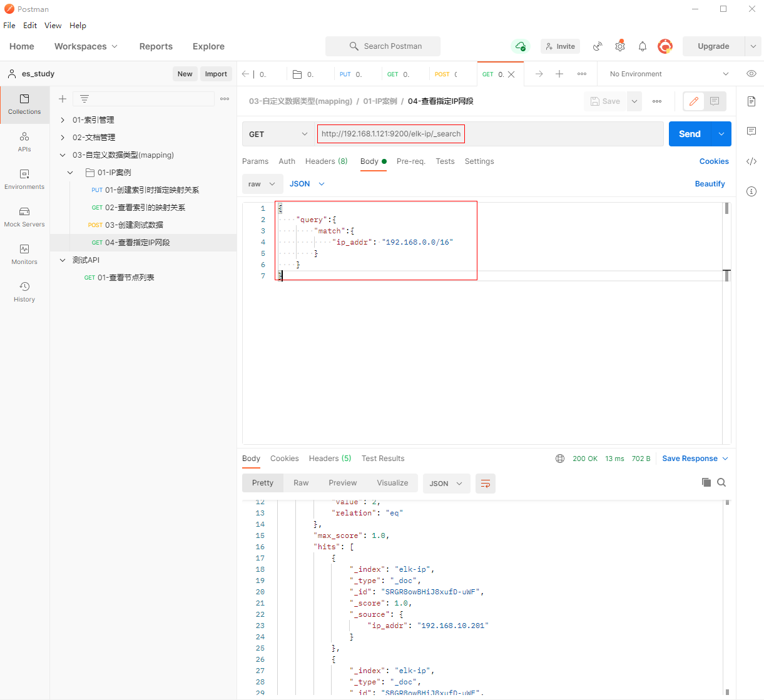Toggle word wrap in response viewer
Viewport: 764px width, 700px height.
pos(486,484)
